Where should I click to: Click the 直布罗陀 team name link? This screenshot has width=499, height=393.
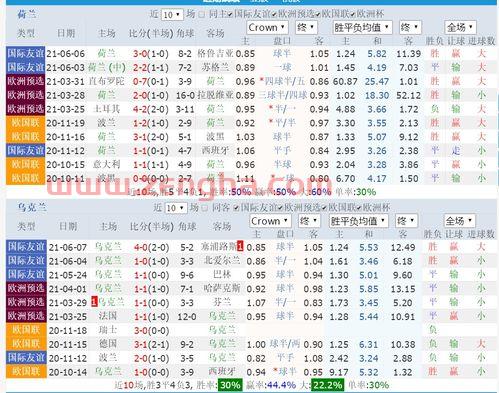coord(107,81)
